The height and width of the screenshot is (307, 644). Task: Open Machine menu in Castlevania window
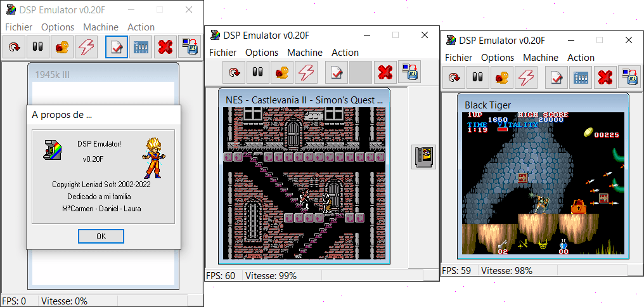tap(305, 53)
